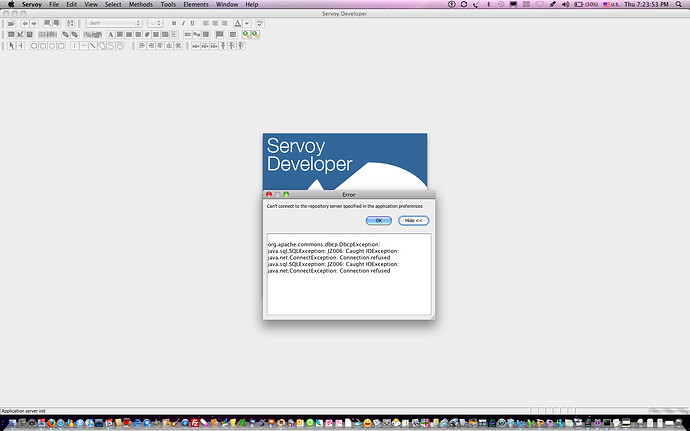The height and width of the screenshot is (431, 690).
Task: Select the vertical line tool
Action: coord(74,45)
